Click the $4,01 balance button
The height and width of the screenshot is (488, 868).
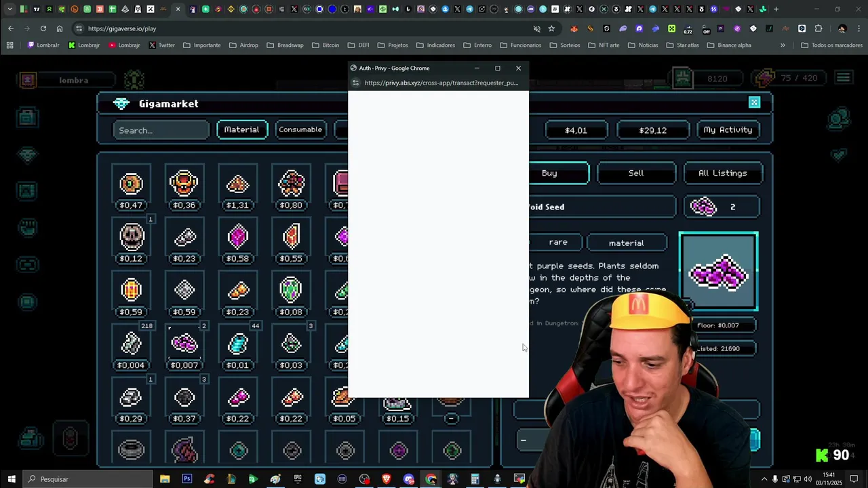pos(576,130)
